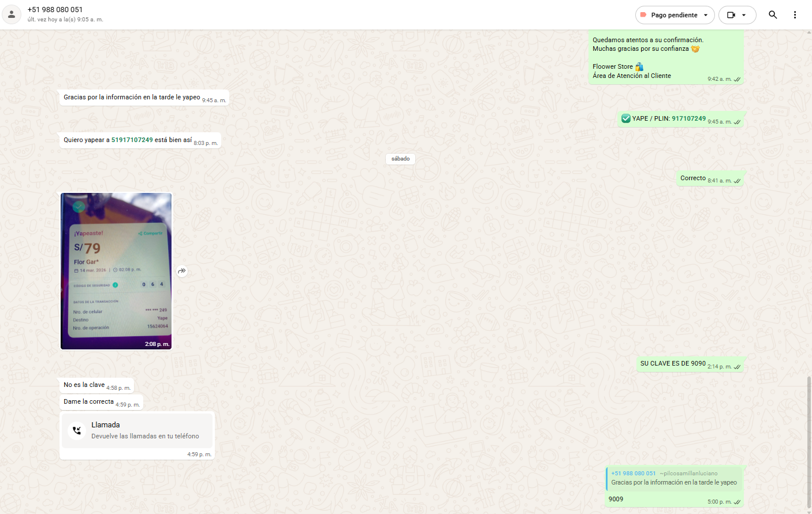The height and width of the screenshot is (514, 812).
Task: Click the video call camera icon
Action: 731,15
